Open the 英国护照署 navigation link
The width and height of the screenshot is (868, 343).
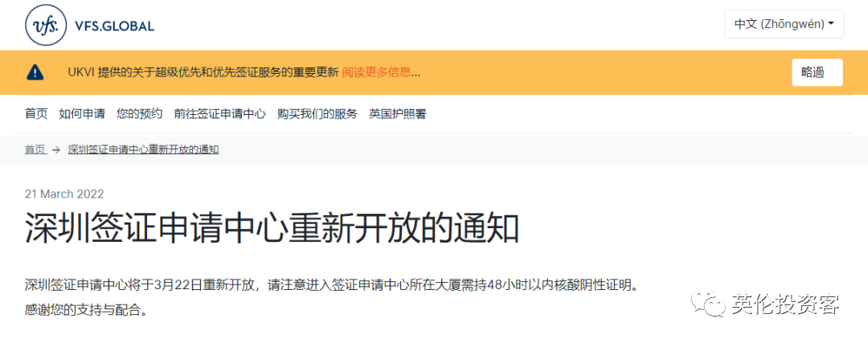point(398,114)
